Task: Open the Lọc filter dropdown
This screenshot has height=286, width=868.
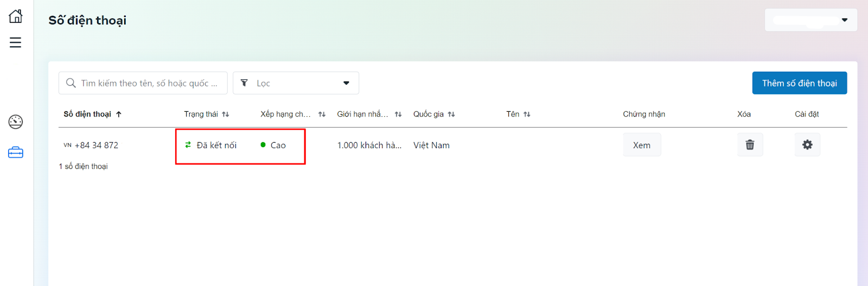Action: (x=296, y=83)
